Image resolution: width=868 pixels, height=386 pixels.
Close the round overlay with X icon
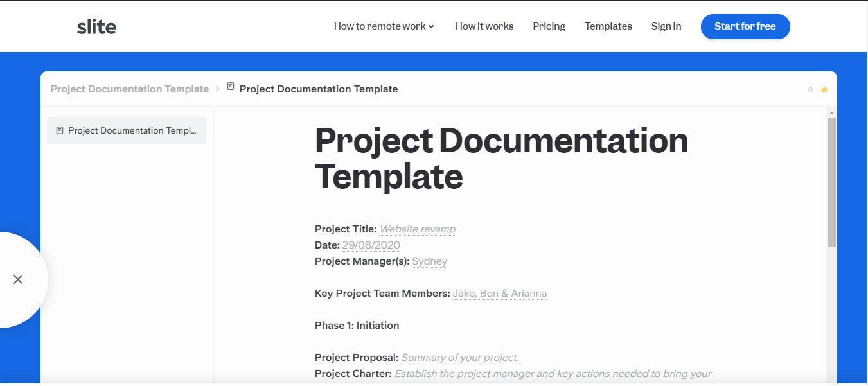tap(18, 279)
